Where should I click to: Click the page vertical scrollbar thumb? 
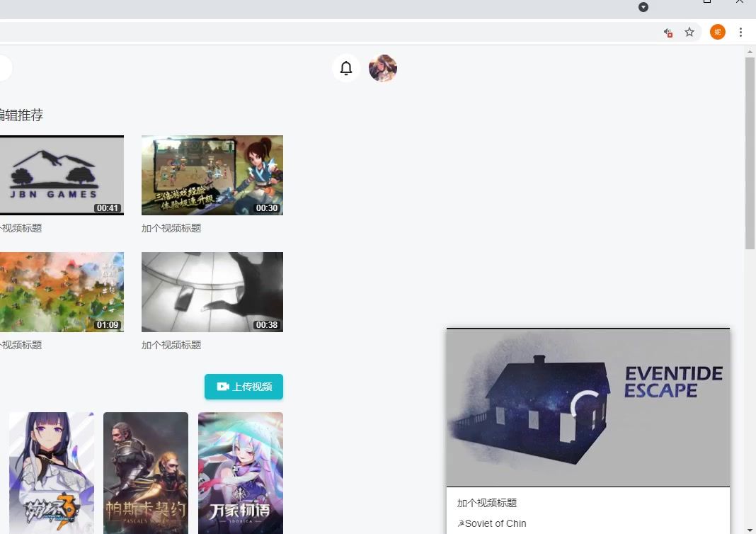coord(750,152)
